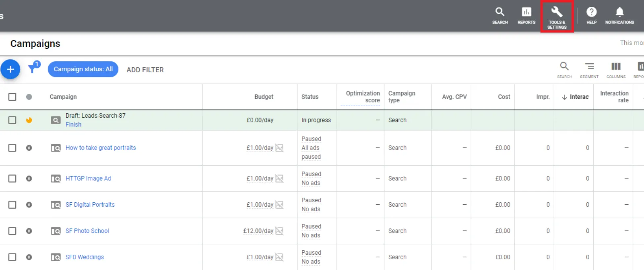Check the HTTGP Image Ad row checkbox
Screen dimensions: 644x270
tap(12, 179)
